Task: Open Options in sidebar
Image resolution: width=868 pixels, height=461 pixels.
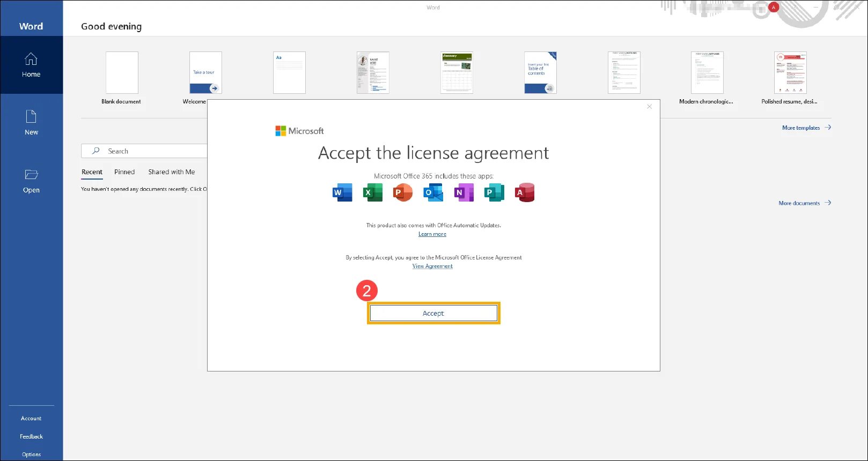Action: 31,455
